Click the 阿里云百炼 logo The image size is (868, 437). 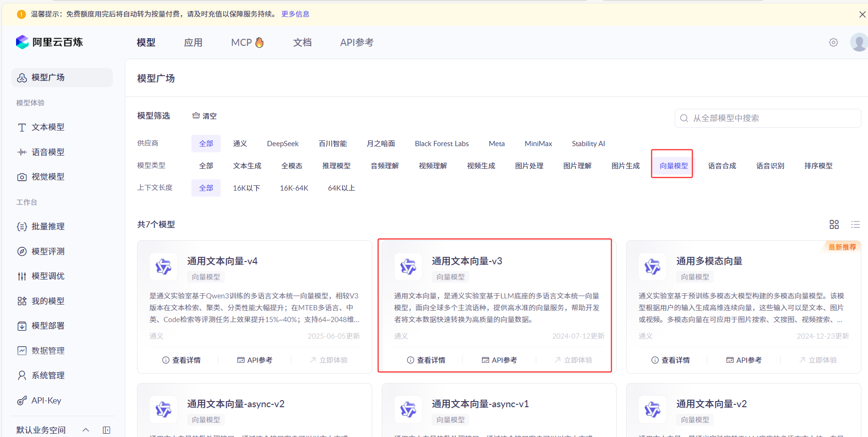(x=49, y=42)
